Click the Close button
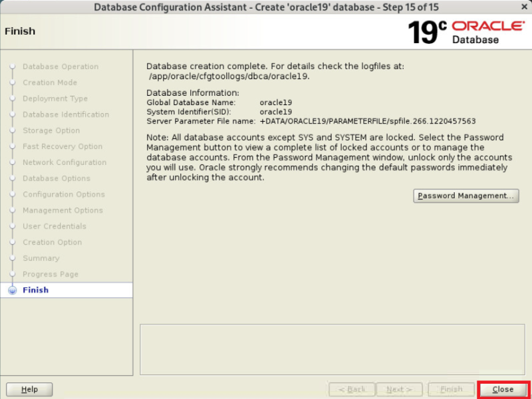Viewport: 532px width, 399px height. pyautogui.click(x=503, y=389)
